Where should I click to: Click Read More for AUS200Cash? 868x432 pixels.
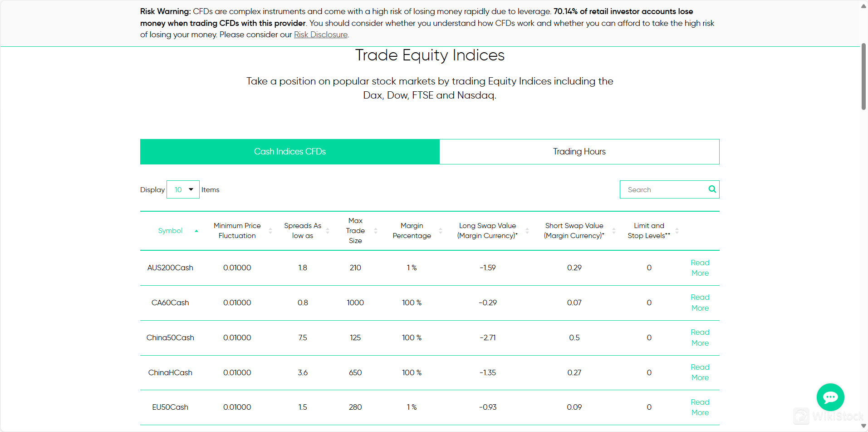pyautogui.click(x=700, y=268)
